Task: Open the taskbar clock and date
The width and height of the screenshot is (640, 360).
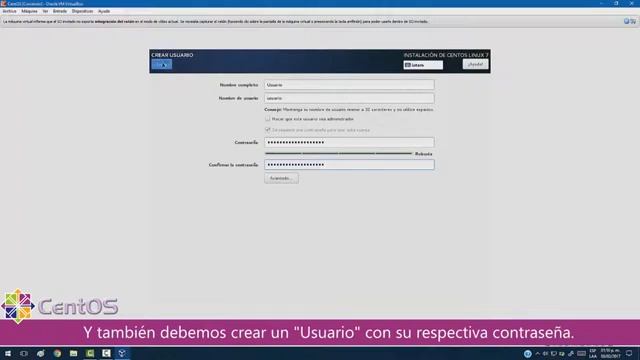Action: (x=610, y=353)
